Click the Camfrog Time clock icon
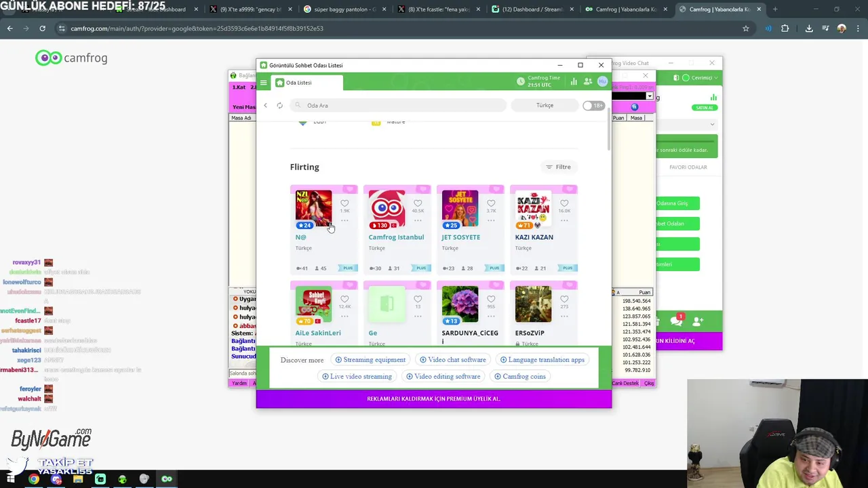Viewport: 868px width, 488px height. pyautogui.click(x=521, y=81)
